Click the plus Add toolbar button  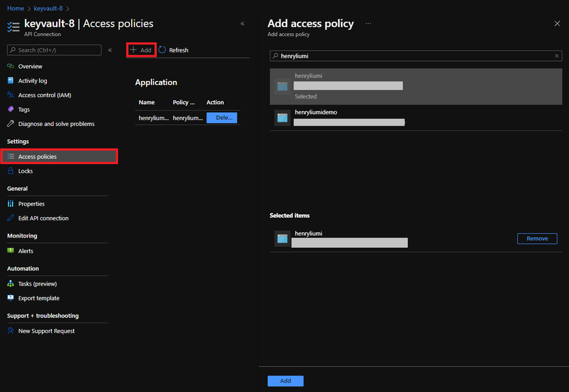(x=141, y=50)
